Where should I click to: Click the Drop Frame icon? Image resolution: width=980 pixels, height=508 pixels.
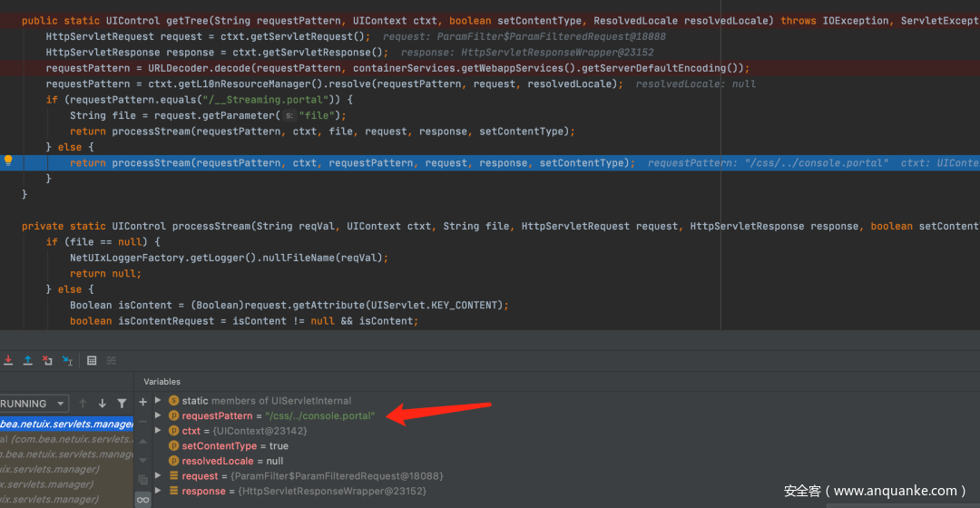[47, 361]
